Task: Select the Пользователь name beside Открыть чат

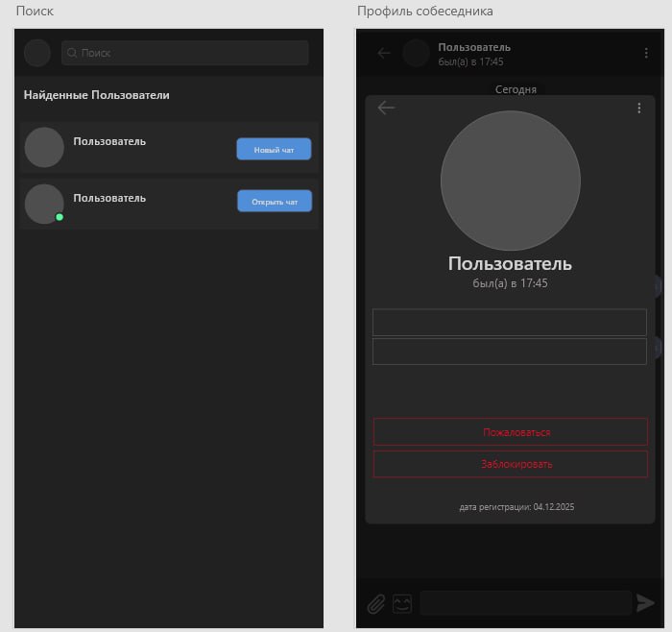Action: click(x=109, y=198)
